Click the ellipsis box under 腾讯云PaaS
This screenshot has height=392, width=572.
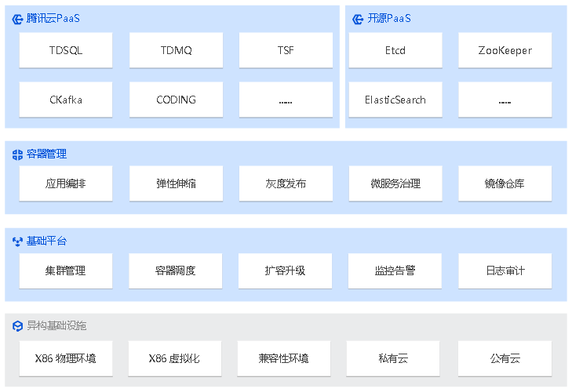coord(286,100)
